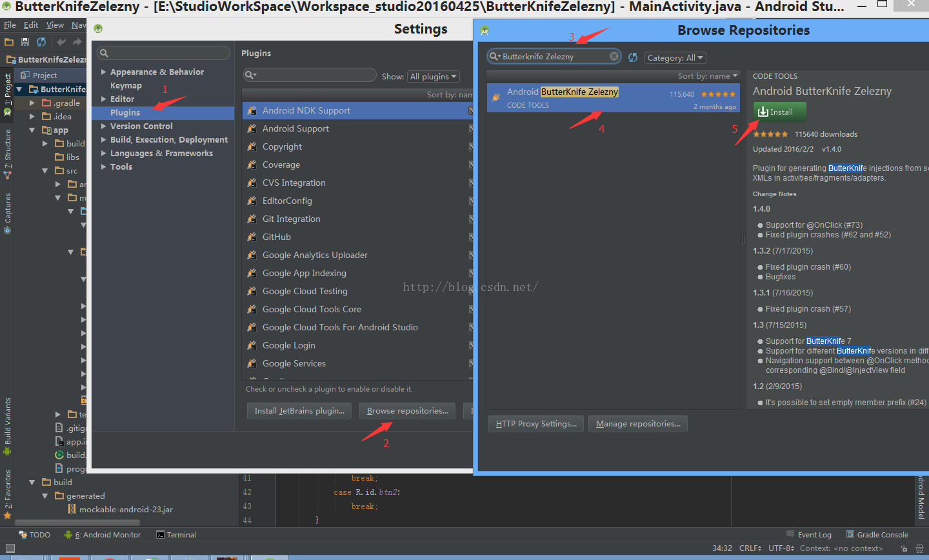Select mockable-android-23.jar in project tree
The height and width of the screenshot is (560, 929).
coord(126,509)
